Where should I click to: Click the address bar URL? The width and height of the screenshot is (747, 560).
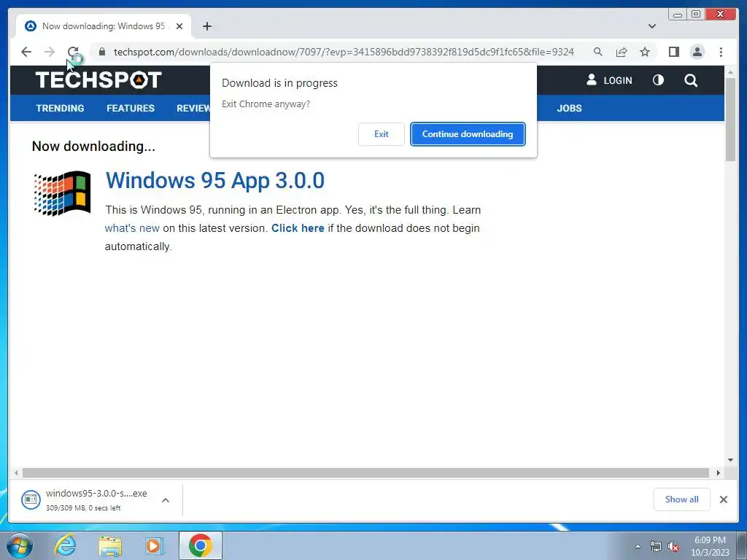click(x=344, y=52)
